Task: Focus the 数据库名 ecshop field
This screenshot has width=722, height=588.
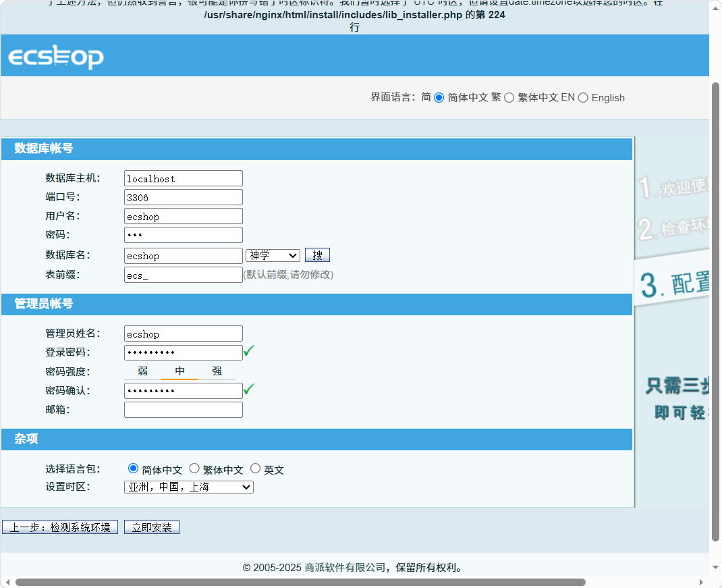Action: coord(184,256)
